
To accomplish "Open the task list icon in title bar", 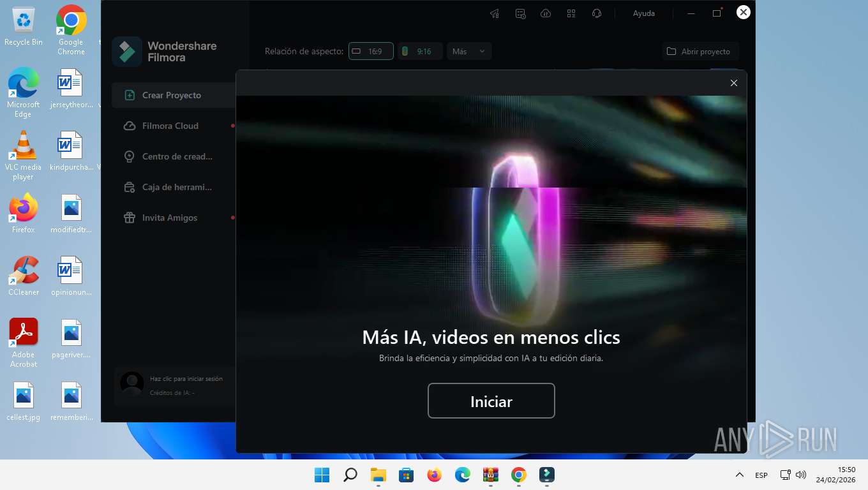I will (520, 13).
